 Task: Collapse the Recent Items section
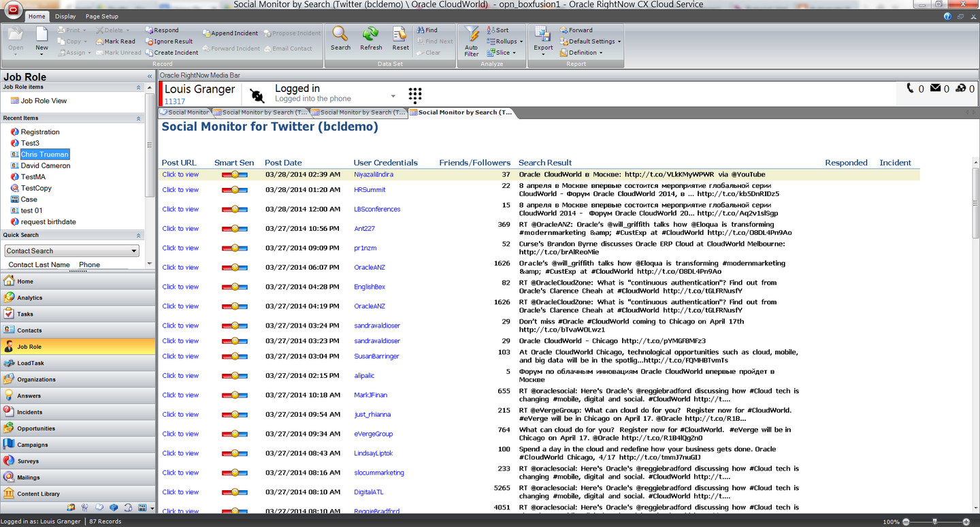139,118
